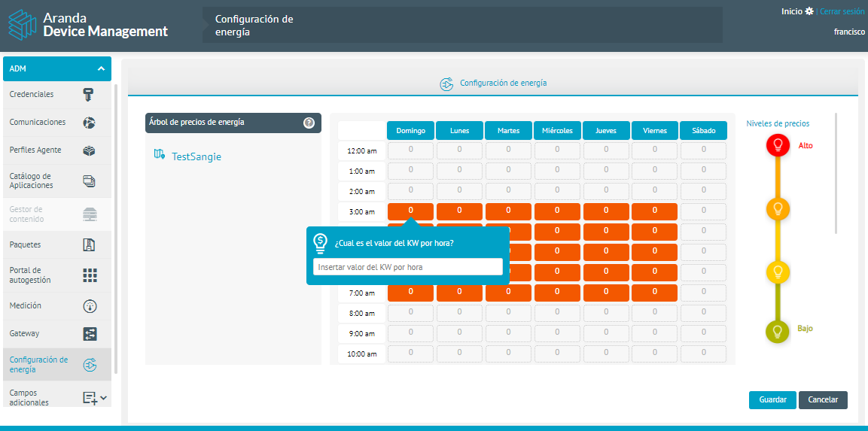Click the KW price lightbulb icon in popup
The height and width of the screenshot is (431, 868).
[321, 244]
